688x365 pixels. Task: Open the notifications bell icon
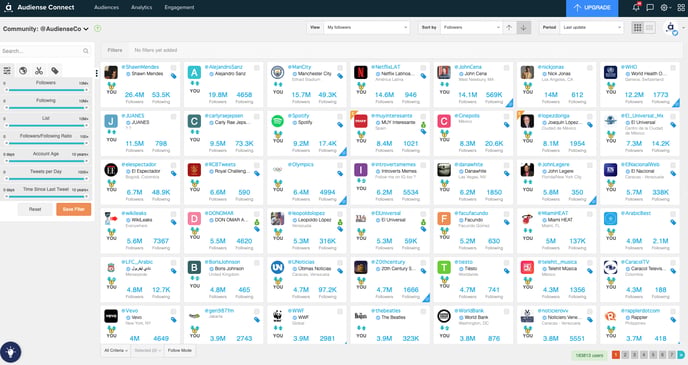point(636,7)
